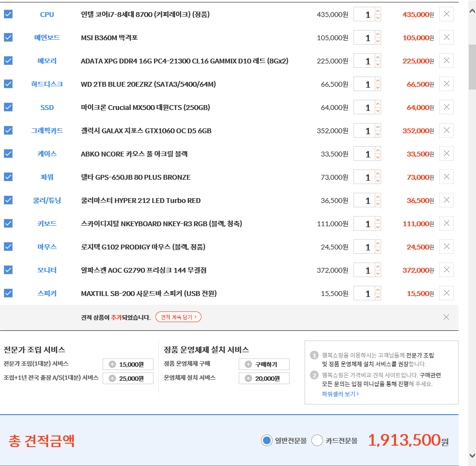The width and height of the screenshot is (476, 466).
Task: Decrease 키보드 quantity with down arrow
Action: 378,227
